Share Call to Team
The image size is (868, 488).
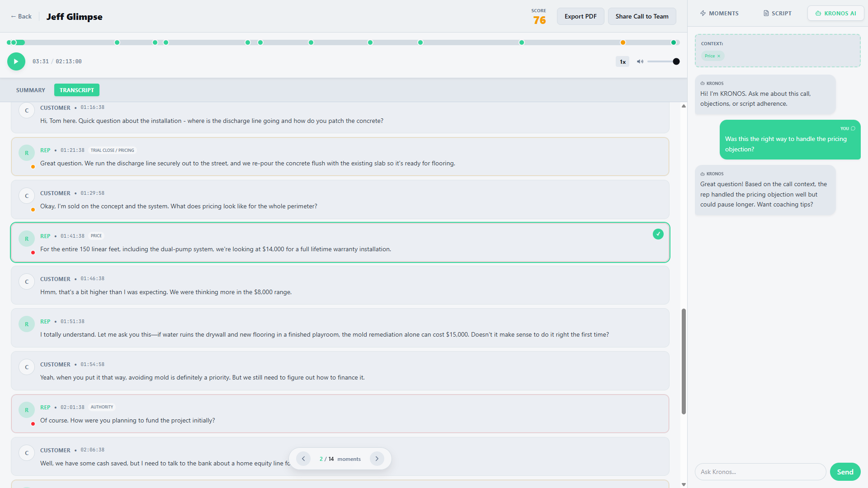click(x=642, y=16)
